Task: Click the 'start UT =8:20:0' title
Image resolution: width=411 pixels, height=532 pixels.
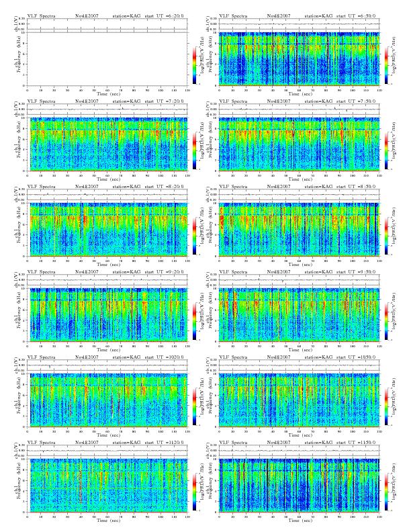Action: click(164, 187)
